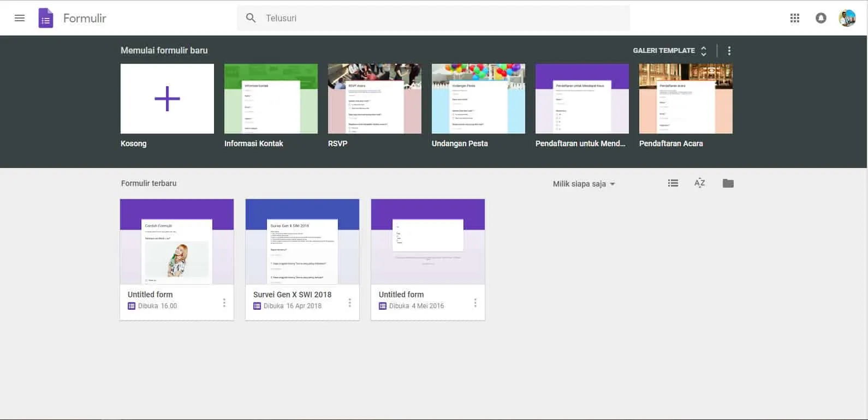This screenshot has width=868, height=420.
Task: Select the Informasi Kontak template
Action: (271, 99)
